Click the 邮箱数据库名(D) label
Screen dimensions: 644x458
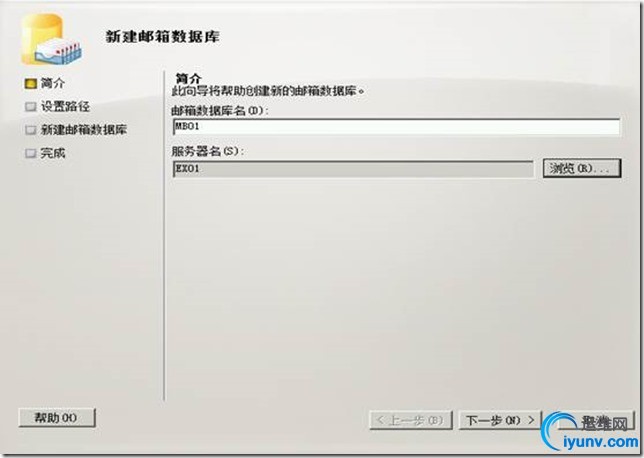220,110
